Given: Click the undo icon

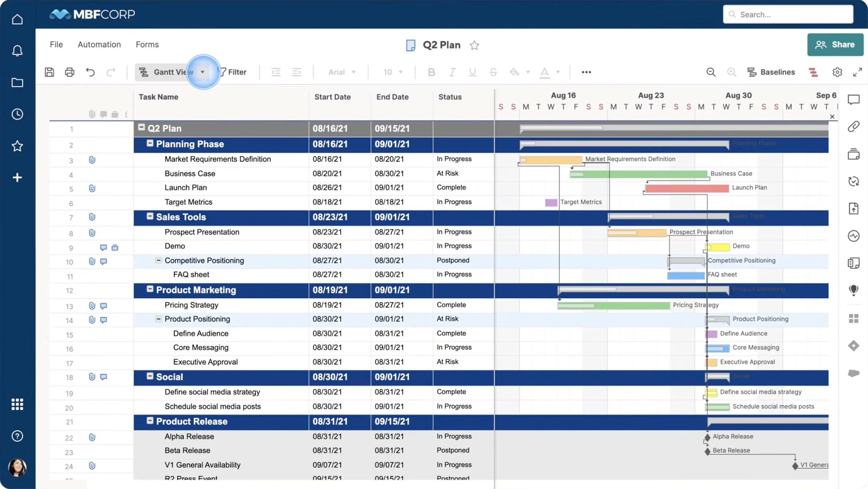Looking at the screenshot, I should point(90,72).
